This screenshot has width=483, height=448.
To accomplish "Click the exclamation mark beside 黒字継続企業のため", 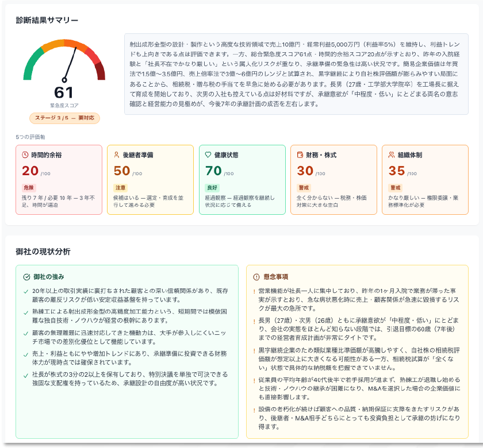I will coord(254,351).
